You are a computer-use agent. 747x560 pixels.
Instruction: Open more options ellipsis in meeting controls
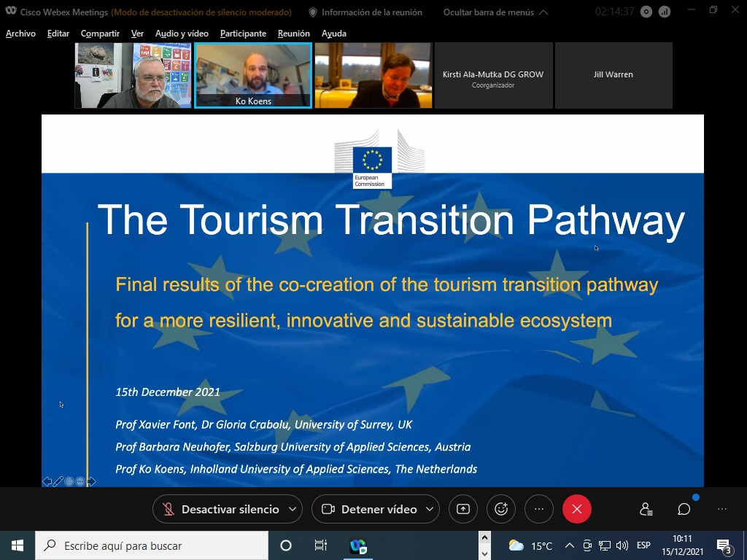click(x=539, y=509)
